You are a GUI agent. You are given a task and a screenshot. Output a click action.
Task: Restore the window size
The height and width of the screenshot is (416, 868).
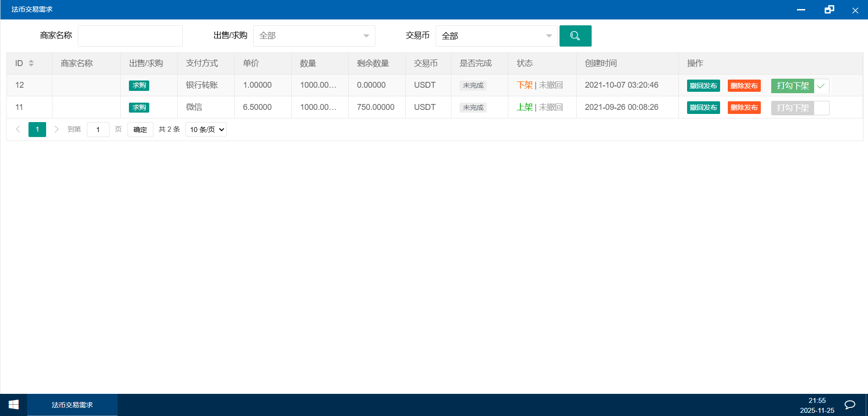click(x=829, y=9)
